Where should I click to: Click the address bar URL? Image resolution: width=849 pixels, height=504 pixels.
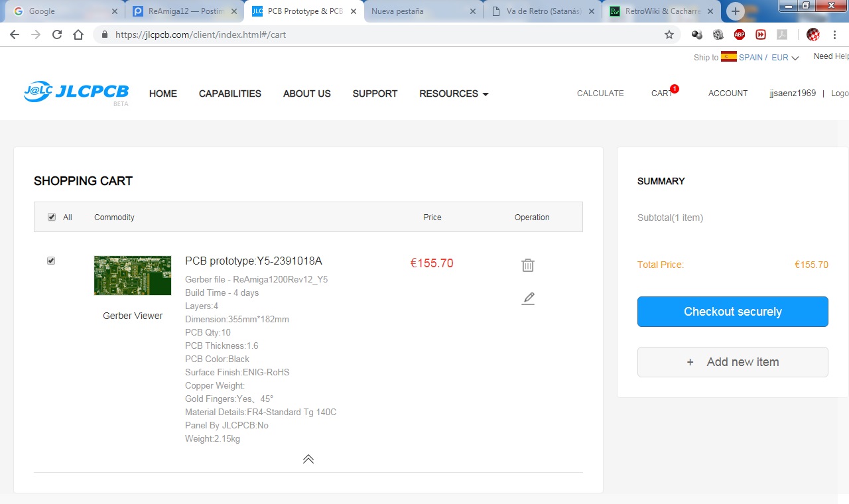pyautogui.click(x=200, y=34)
